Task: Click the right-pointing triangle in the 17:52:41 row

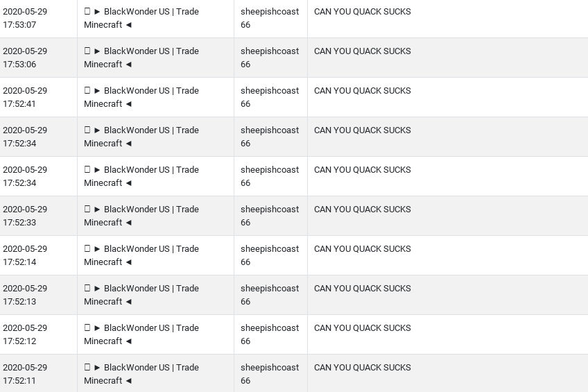Action: point(97,91)
